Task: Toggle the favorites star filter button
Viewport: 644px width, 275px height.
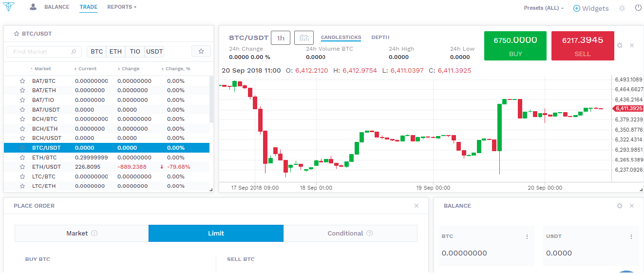Action: 201,51
